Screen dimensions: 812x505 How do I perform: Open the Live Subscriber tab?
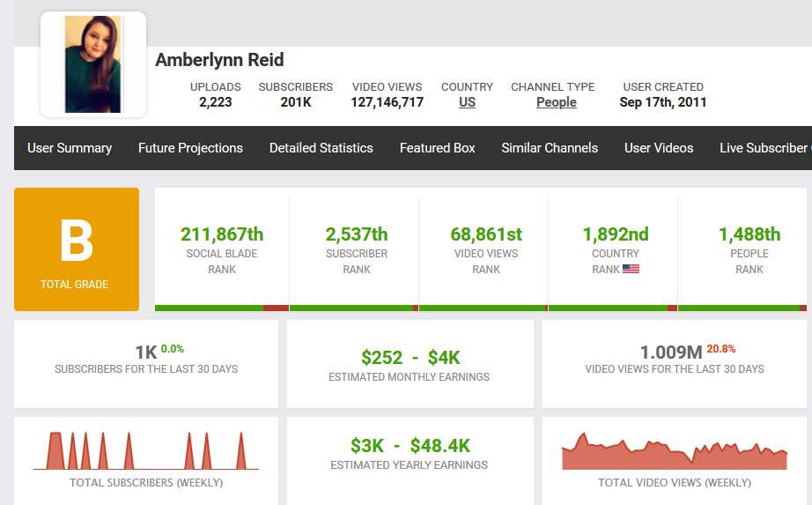(764, 148)
